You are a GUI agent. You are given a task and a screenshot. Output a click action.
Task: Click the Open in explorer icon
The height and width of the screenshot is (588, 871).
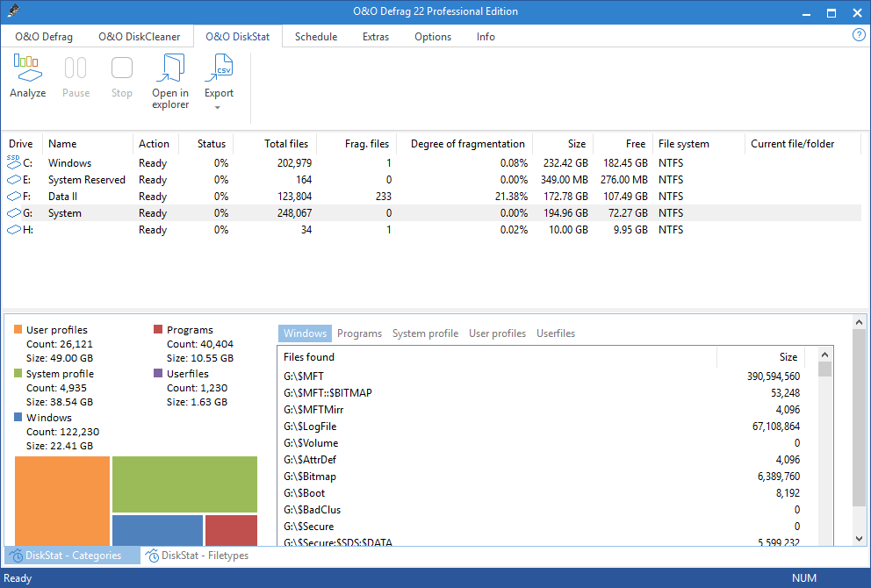pyautogui.click(x=170, y=68)
